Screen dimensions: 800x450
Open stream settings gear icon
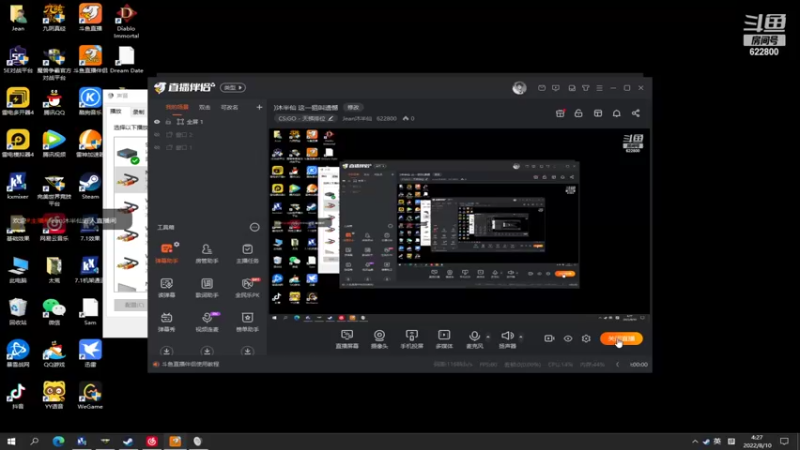coord(586,338)
